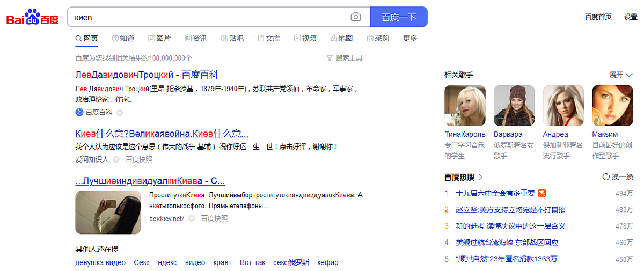This screenshot has width=644, height=271.
Task: Click the ТинаКароль singer photo
Action: (465, 106)
